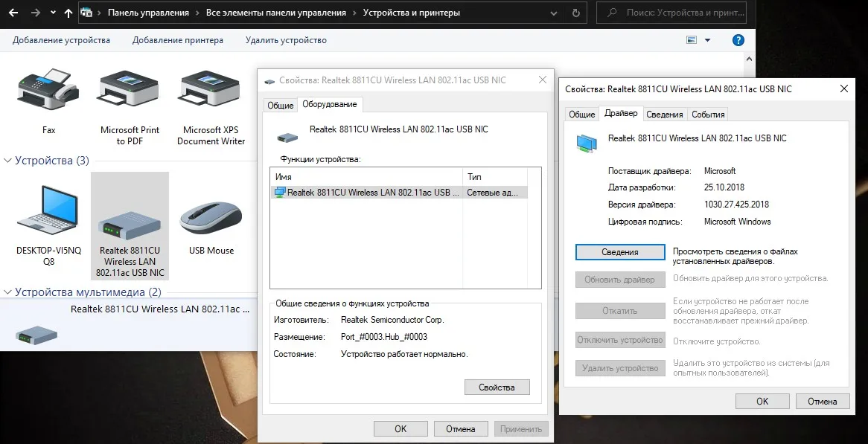Click driver date value 25.10.2018
The width and height of the screenshot is (868, 444).
coord(724,187)
